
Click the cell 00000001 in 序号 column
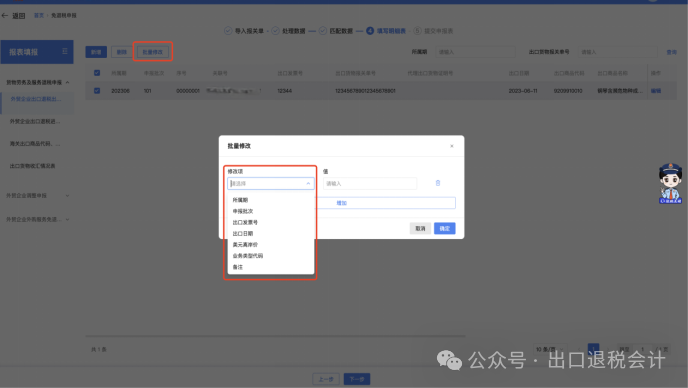(188, 91)
